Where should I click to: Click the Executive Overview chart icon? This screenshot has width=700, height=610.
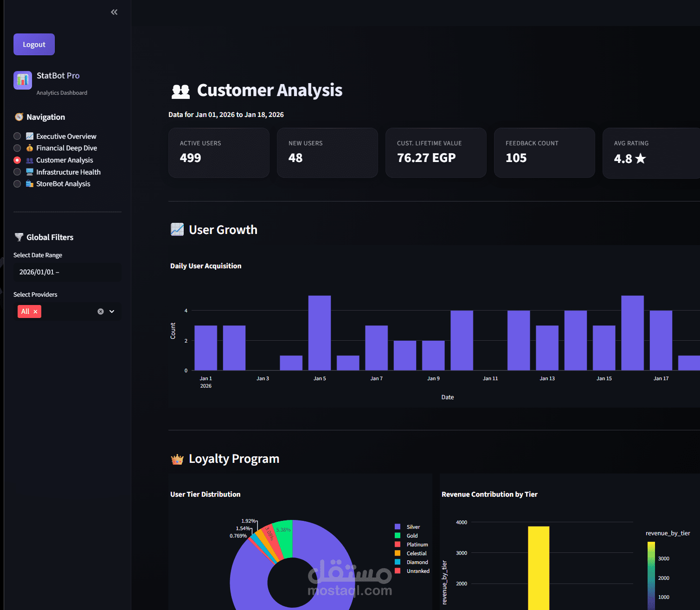point(30,136)
